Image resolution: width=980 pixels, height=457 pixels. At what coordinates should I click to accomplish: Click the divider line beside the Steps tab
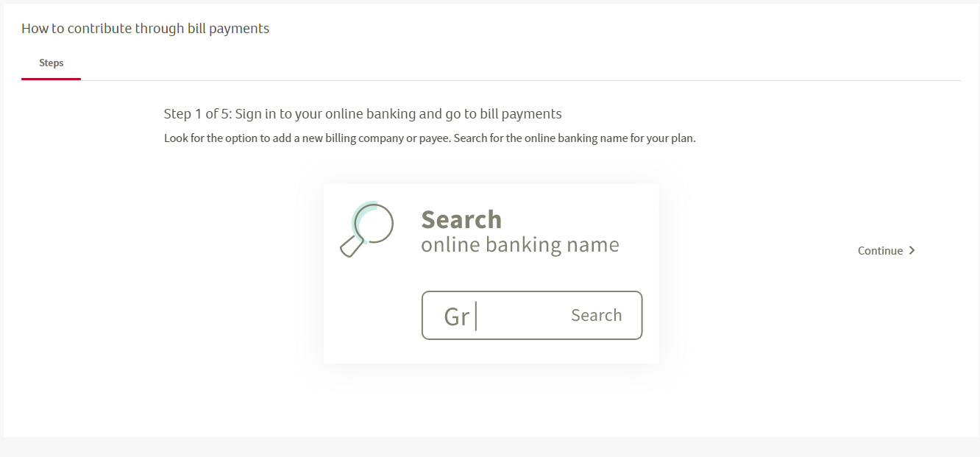(x=521, y=79)
